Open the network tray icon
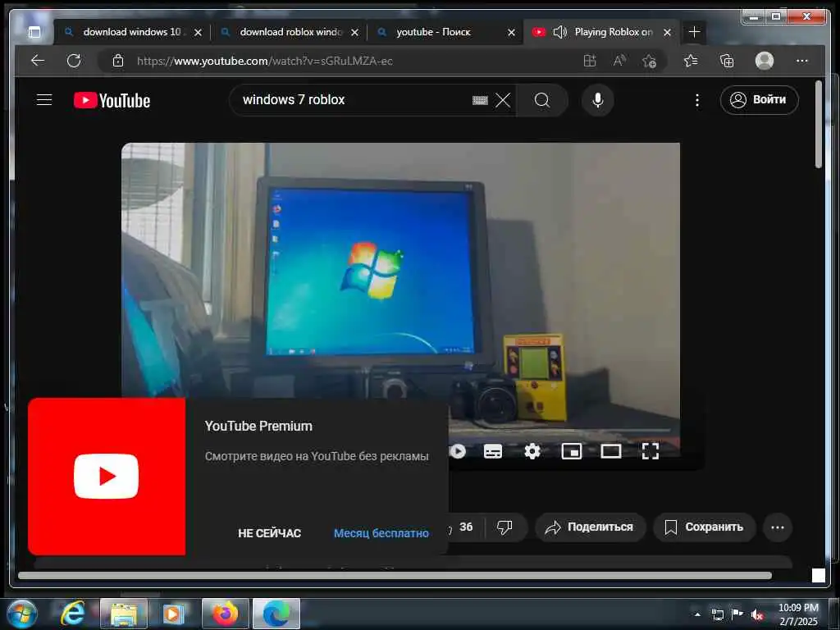This screenshot has width=840, height=630. [718, 614]
